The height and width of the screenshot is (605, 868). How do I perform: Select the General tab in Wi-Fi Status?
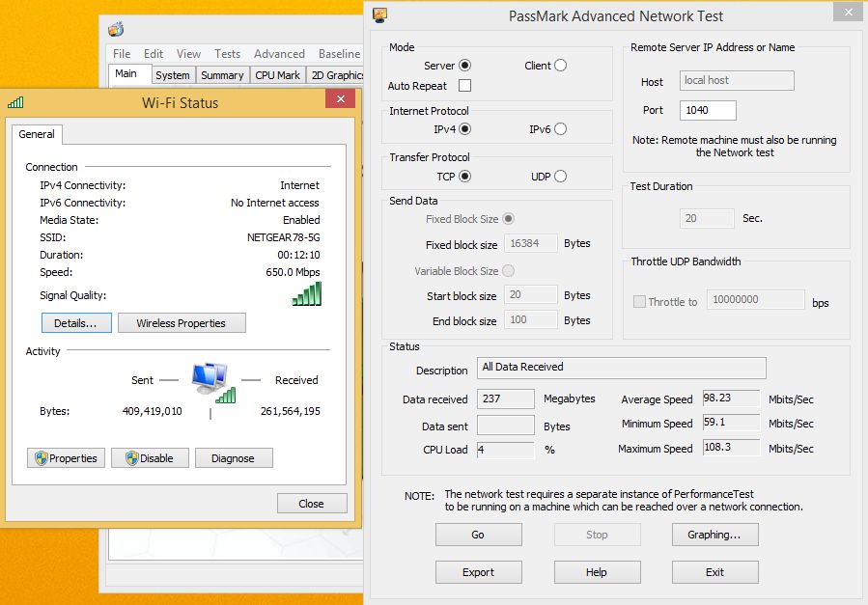tap(37, 134)
